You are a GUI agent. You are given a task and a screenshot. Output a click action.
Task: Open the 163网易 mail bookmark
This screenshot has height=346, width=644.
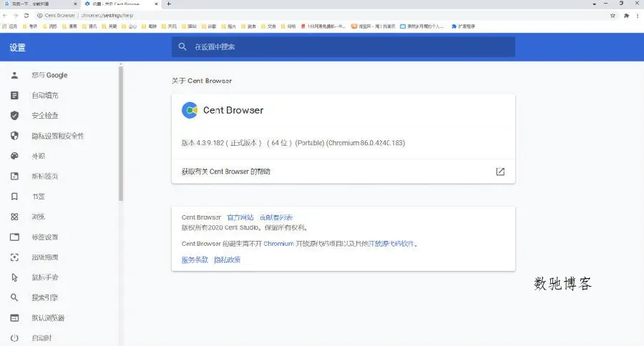pos(323,26)
